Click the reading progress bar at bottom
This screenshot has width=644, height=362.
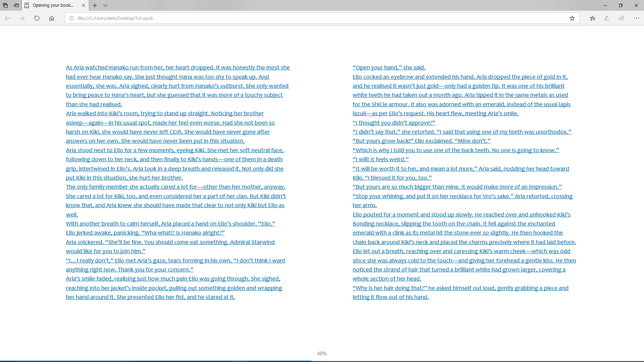(322, 361)
